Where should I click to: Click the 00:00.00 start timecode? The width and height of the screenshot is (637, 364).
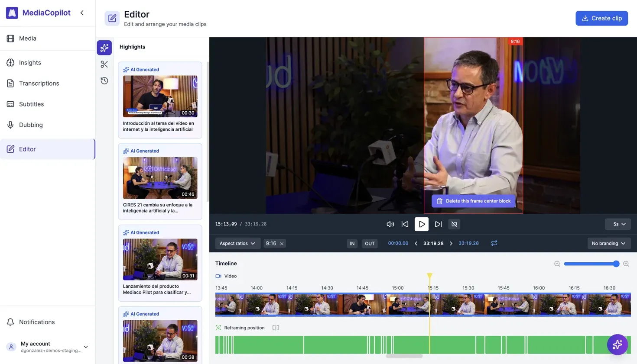(398, 243)
